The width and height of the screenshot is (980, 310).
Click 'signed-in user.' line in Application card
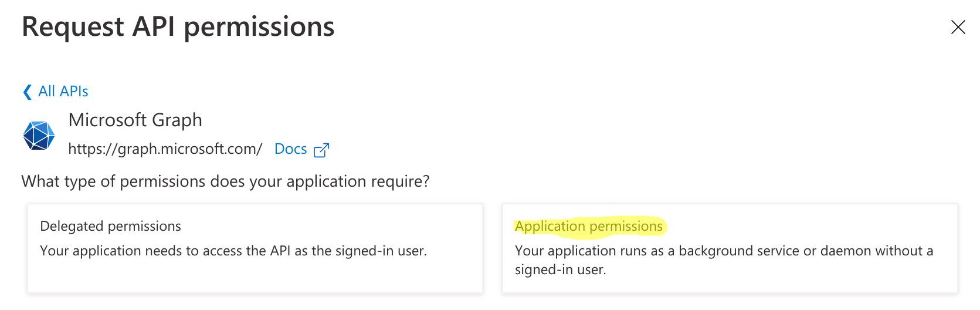[560, 270]
